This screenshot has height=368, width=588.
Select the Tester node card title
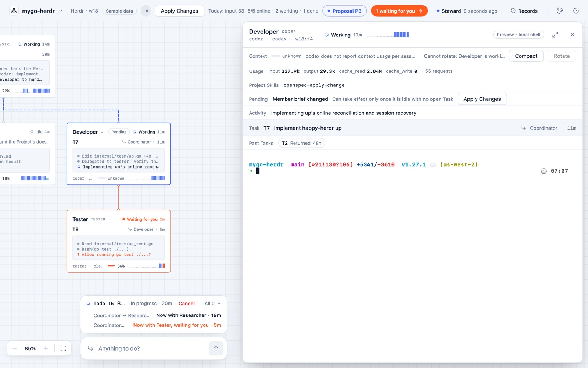point(80,219)
